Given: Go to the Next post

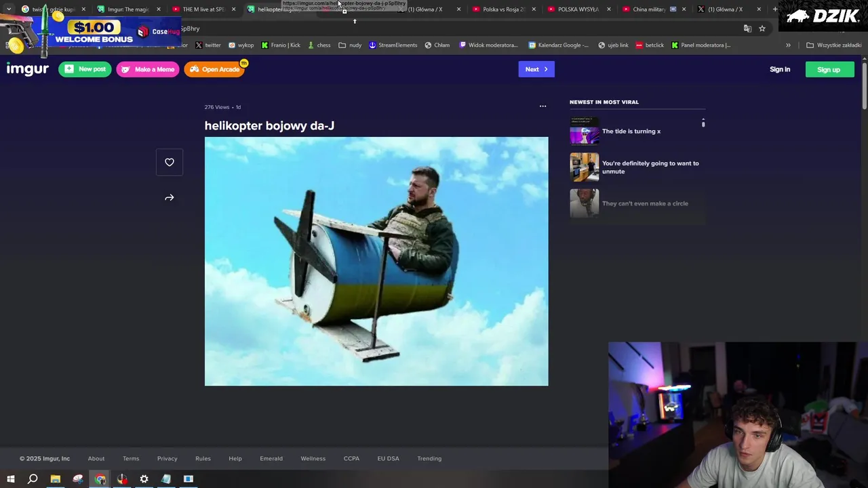Looking at the screenshot, I should (536, 69).
